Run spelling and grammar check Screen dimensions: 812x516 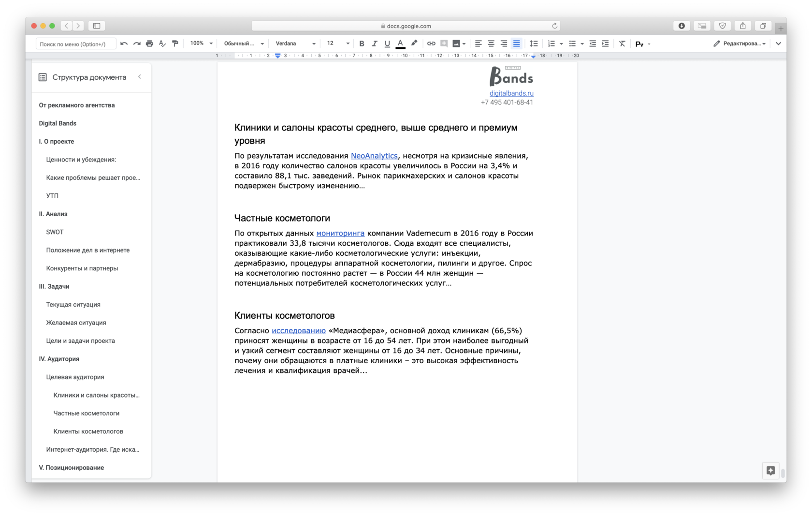pos(162,44)
